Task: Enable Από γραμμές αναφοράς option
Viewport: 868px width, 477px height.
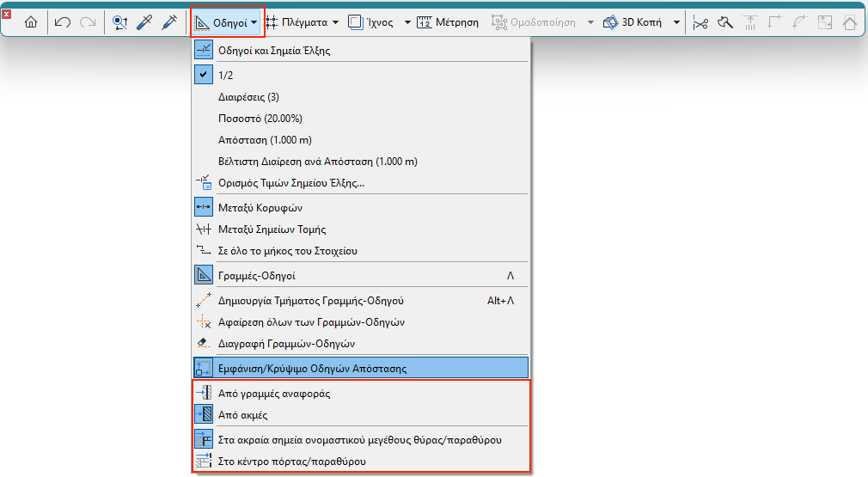Action: 361,394
